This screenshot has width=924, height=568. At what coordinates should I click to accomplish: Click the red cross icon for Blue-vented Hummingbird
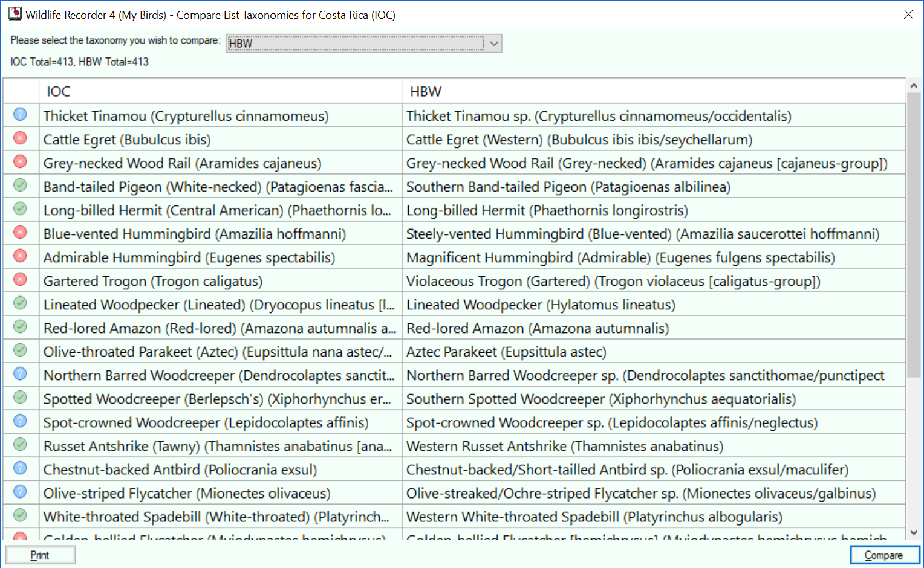pyautogui.click(x=20, y=232)
